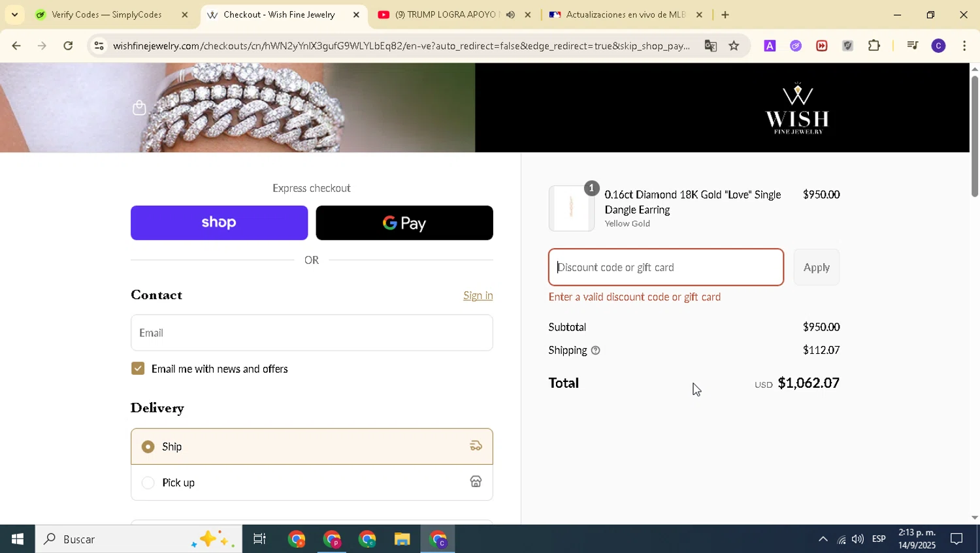Viewport: 980px width, 553px height.
Task: Close the MLB updates tab
Action: tap(699, 14)
